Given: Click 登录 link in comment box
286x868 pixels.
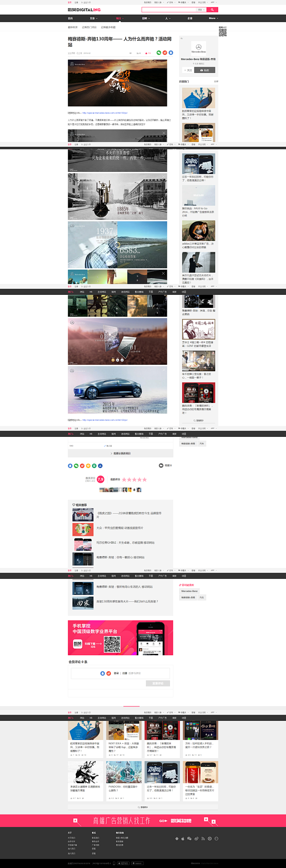Looking at the screenshot, I should point(116,673).
